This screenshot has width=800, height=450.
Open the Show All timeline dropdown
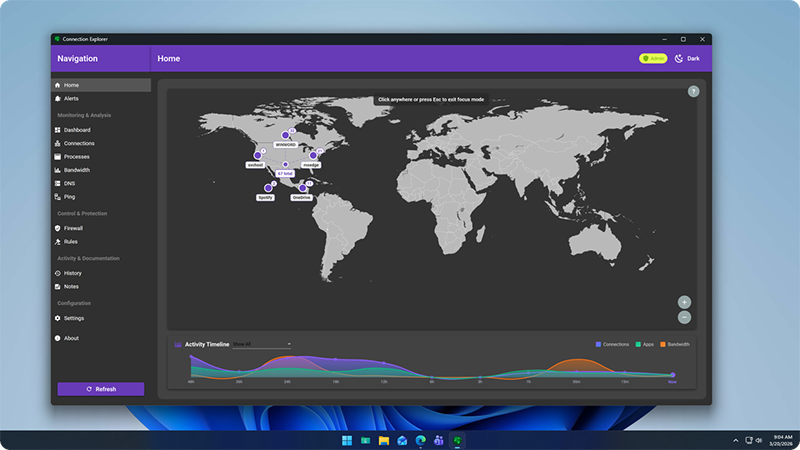(261, 344)
